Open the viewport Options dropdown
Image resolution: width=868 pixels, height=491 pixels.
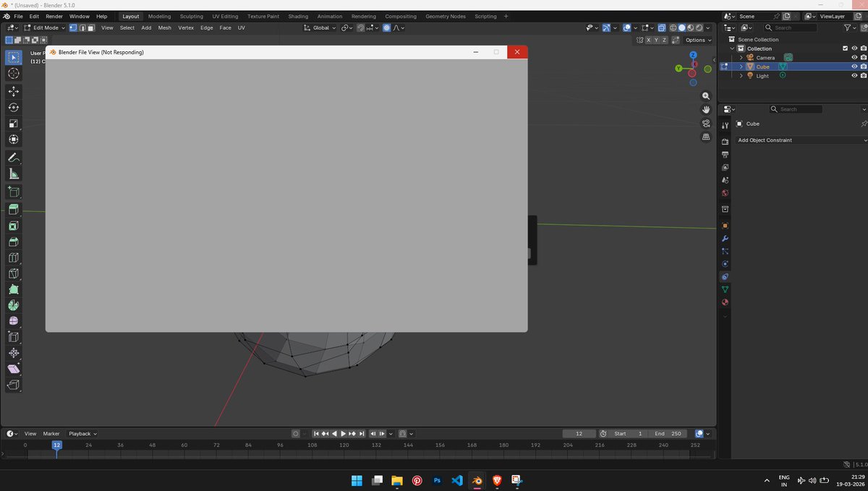[x=698, y=40]
